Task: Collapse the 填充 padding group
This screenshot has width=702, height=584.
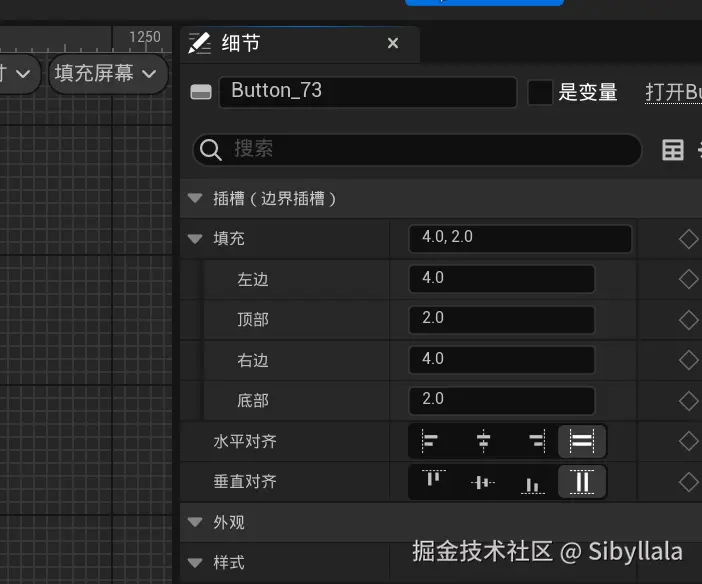Action: (195, 239)
